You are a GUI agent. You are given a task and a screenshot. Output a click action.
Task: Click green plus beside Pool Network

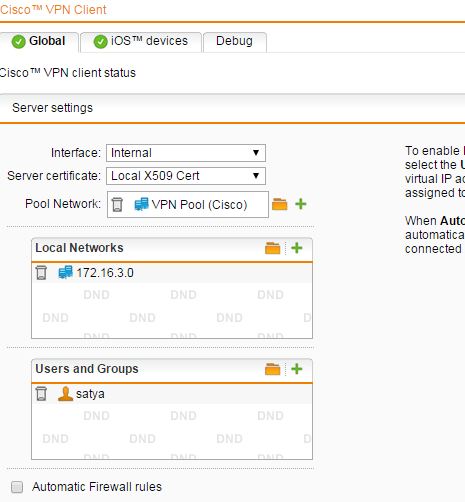(301, 204)
